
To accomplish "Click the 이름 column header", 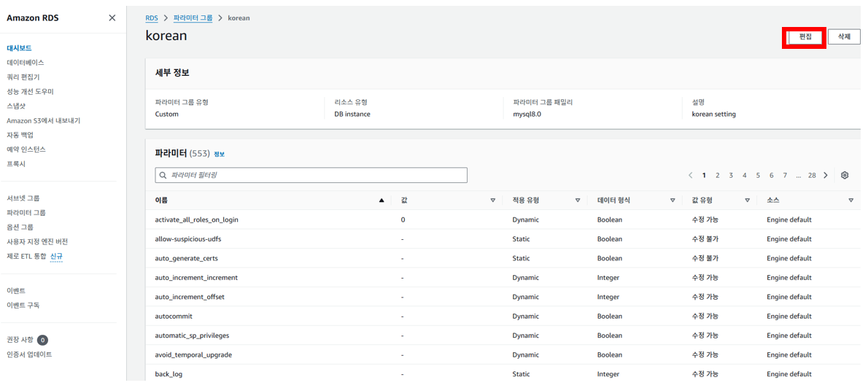I will coord(161,201).
